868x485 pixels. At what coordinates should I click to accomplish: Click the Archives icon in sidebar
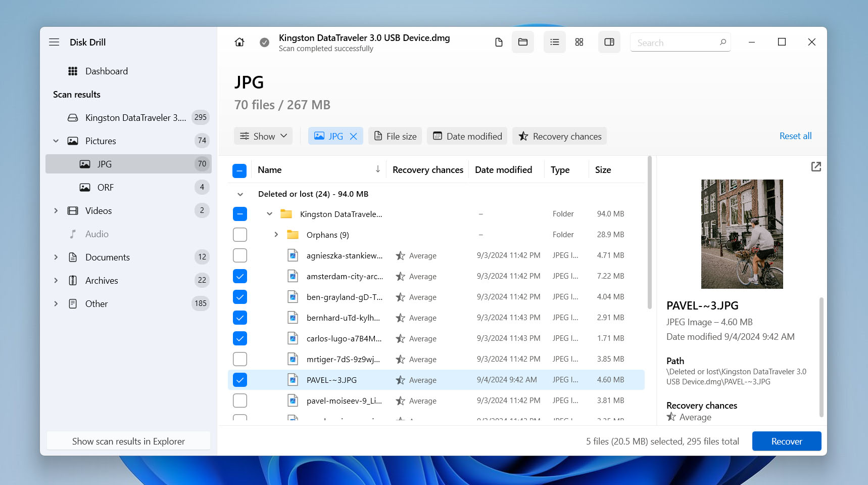coord(73,281)
